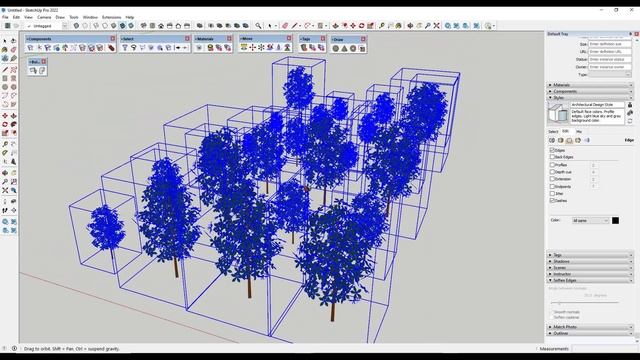Click the Measurements input box
640x360 pixels.
[604, 349]
